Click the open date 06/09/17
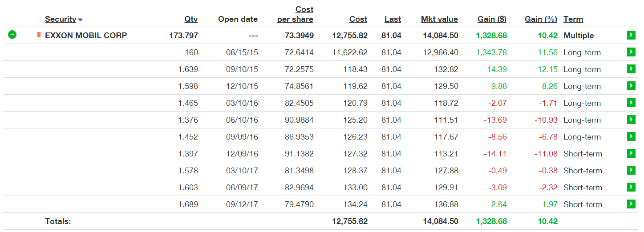 (x=242, y=187)
